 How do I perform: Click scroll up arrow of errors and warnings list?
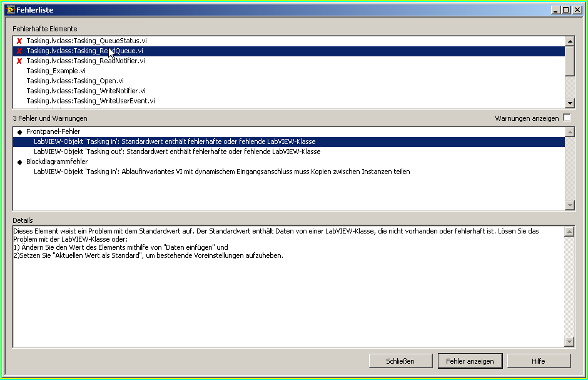570,131
